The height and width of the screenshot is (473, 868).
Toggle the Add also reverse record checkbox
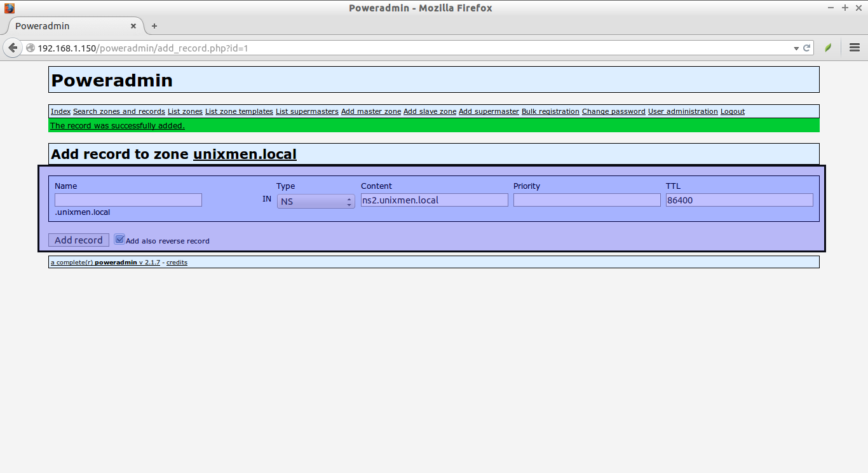pyautogui.click(x=119, y=240)
